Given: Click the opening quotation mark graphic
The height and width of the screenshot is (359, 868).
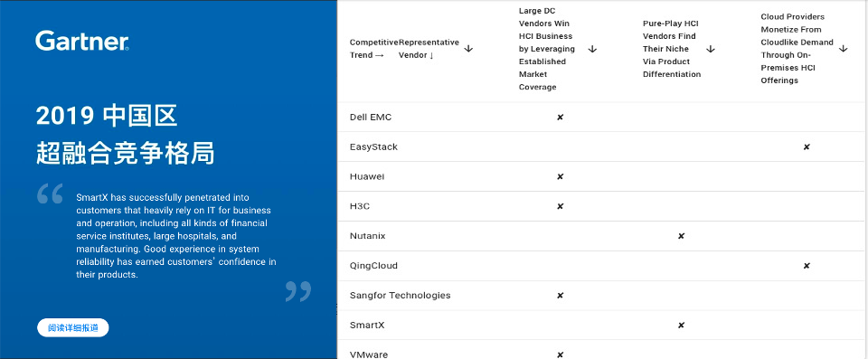Looking at the screenshot, I should point(50,194).
